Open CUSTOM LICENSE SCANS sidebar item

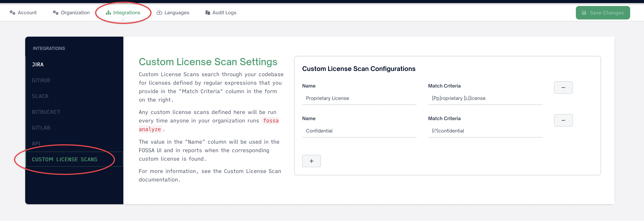pyautogui.click(x=74, y=159)
